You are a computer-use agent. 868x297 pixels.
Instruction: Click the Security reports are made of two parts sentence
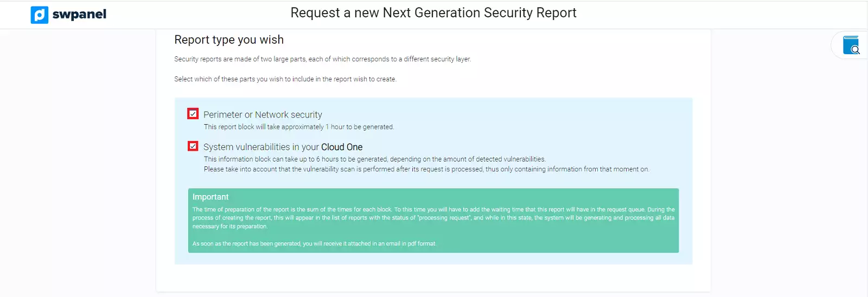coord(322,59)
